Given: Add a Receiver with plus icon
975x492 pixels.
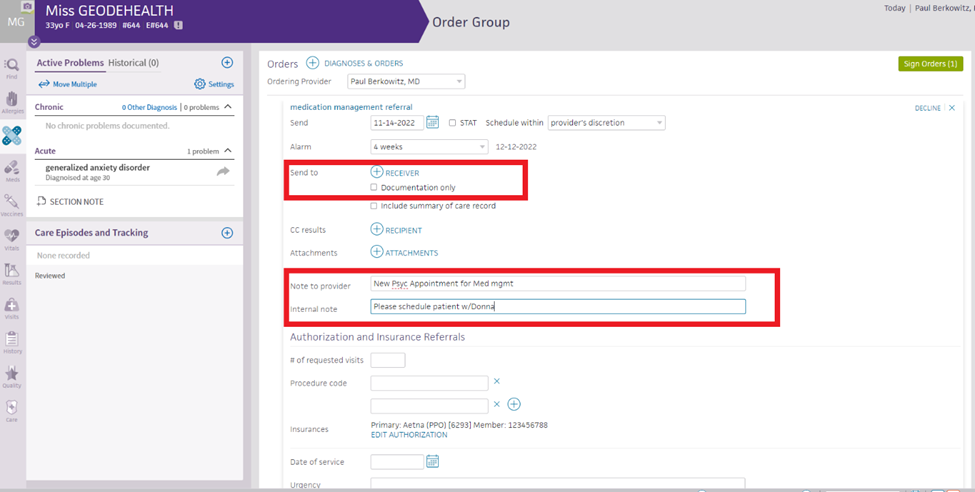Looking at the screenshot, I should click(377, 172).
